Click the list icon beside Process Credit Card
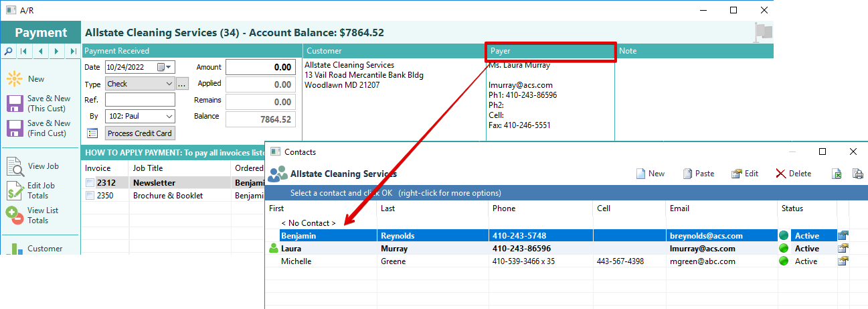This screenshot has height=309, width=868. pyautogui.click(x=92, y=133)
